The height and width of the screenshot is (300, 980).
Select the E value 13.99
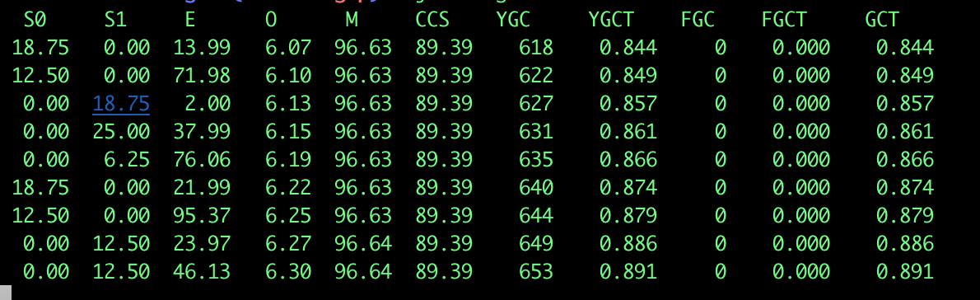(202, 47)
